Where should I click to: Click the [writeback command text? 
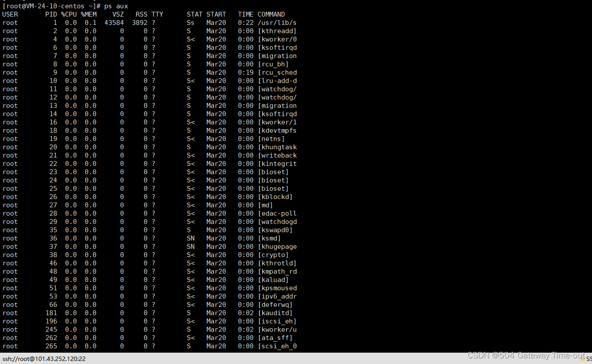point(277,155)
